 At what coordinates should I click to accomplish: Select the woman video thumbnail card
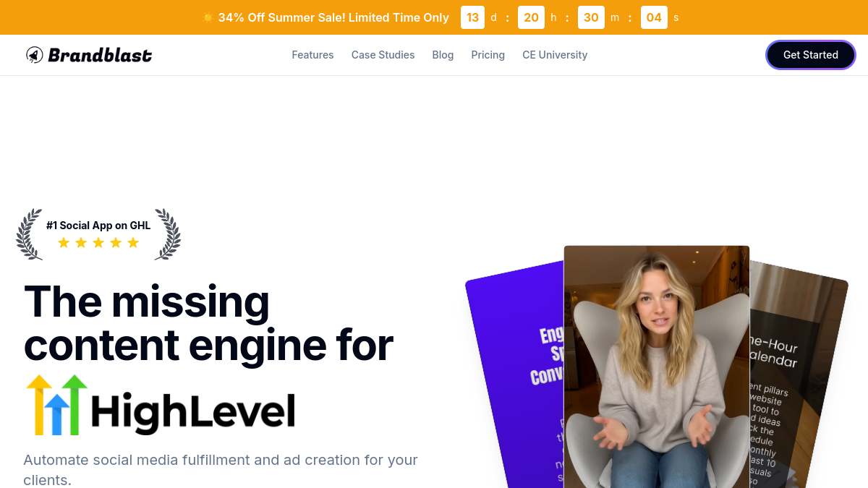click(x=657, y=367)
